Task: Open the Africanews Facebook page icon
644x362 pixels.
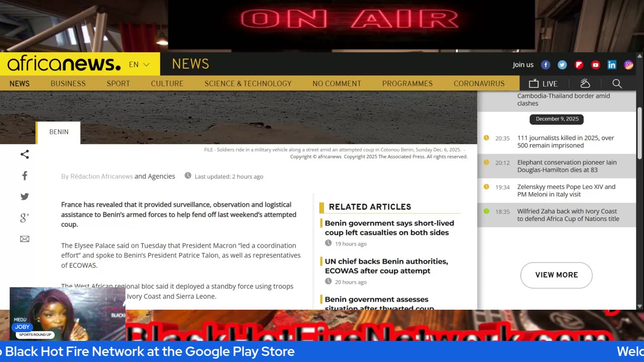Action: click(x=545, y=64)
